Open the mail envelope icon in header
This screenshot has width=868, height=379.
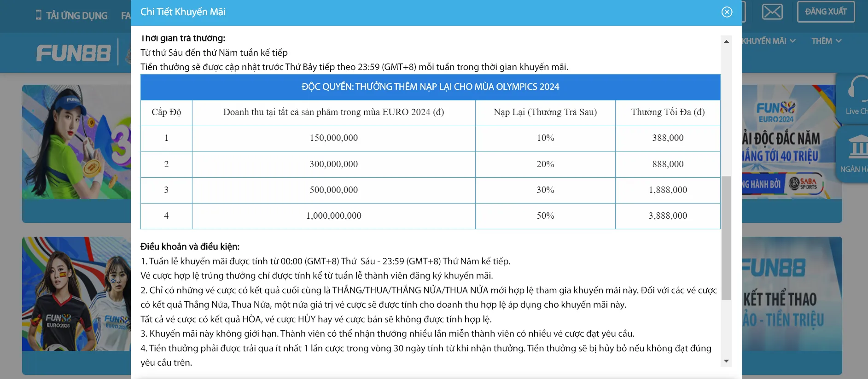772,12
